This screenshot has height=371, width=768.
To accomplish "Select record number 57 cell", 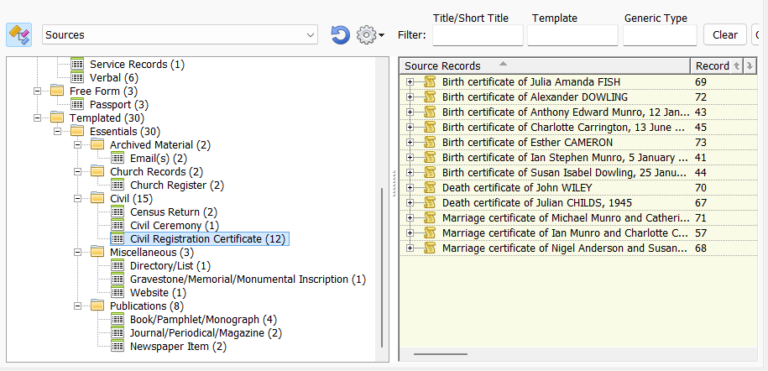I will coord(700,233).
